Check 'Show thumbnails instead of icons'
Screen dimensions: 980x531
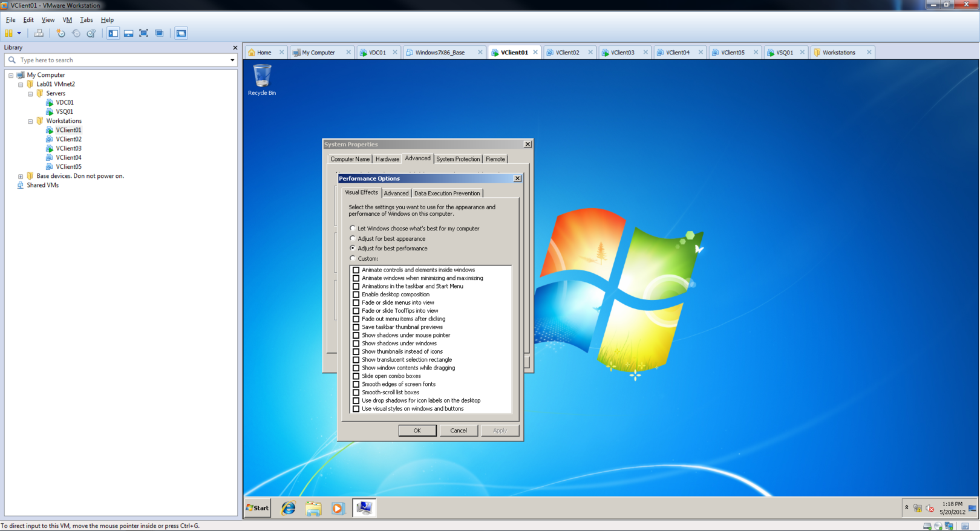356,351
